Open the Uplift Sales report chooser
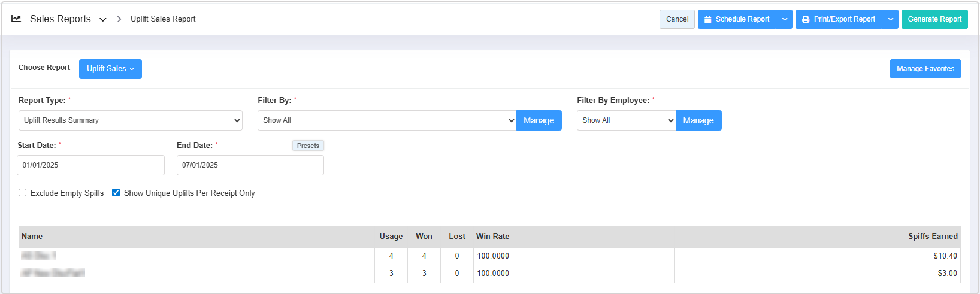 [x=110, y=69]
